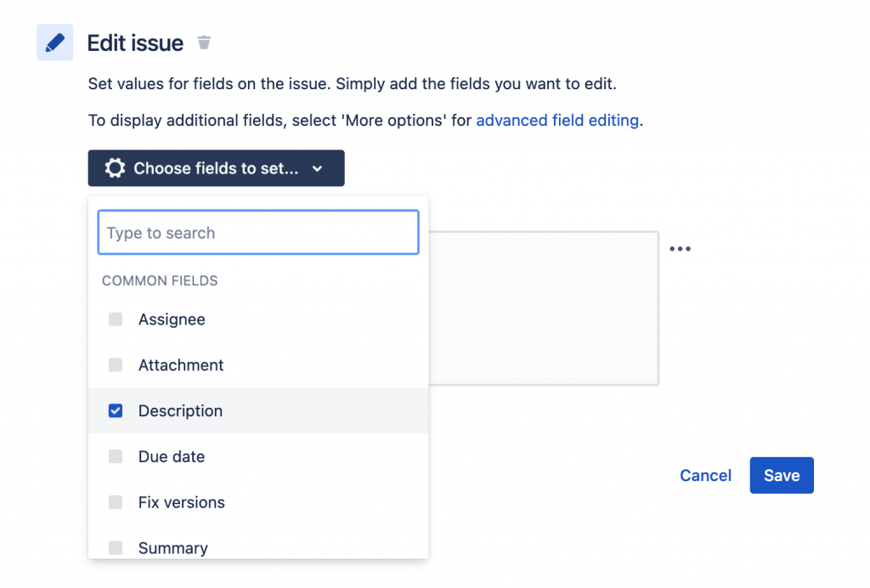870x588 pixels.
Task: Click the blue pencil Edit issue icon
Action: coord(54,42)
